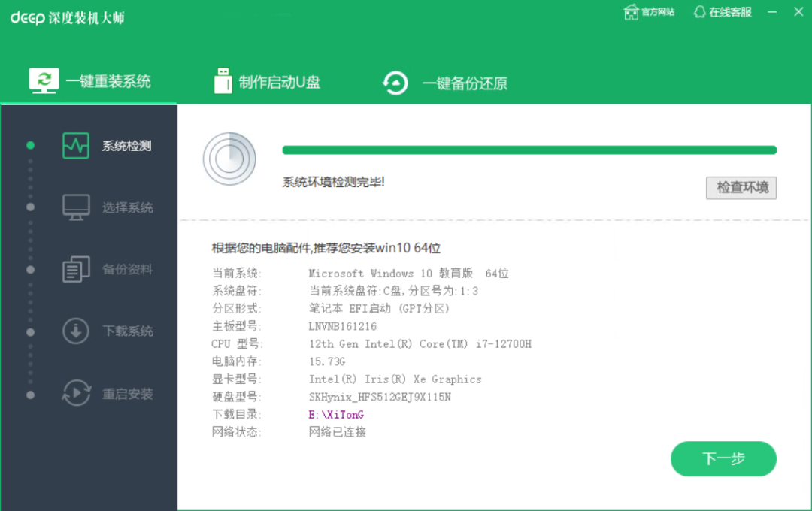Minimize the 深度装机大师 window
Viewport: 812px width, 511px height.
click(x=772, y=11)
